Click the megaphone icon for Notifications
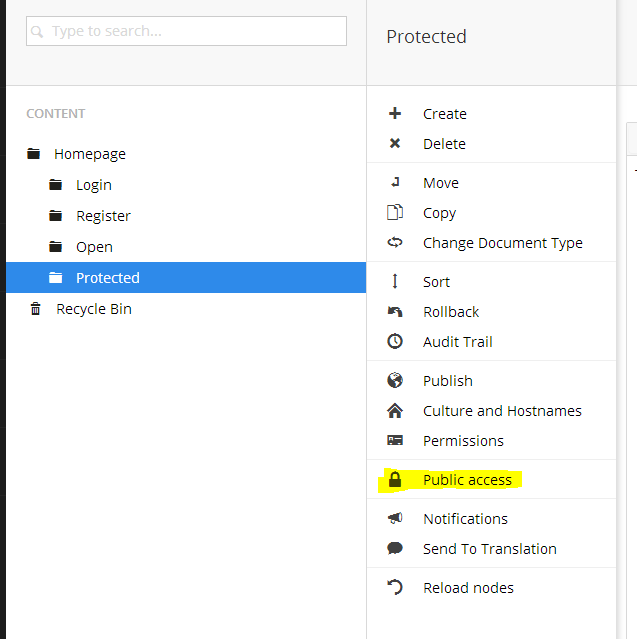The width and height of the screenshot is (637, 639). pos(395,518)
